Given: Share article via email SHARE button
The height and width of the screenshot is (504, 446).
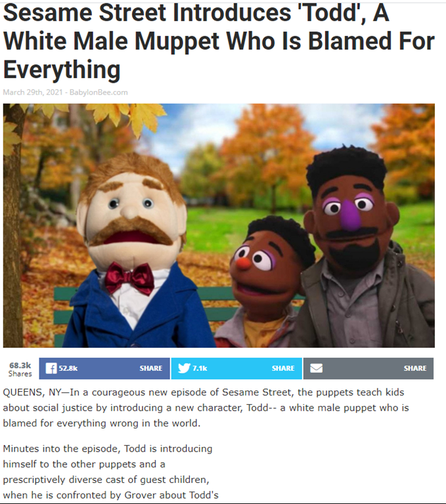Looking at the screenshot, I should (x=368, y=368).
